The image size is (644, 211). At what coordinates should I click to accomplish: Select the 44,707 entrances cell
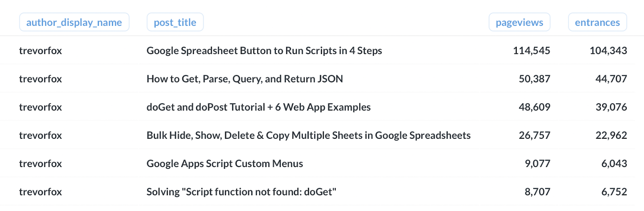click(611, 79)
